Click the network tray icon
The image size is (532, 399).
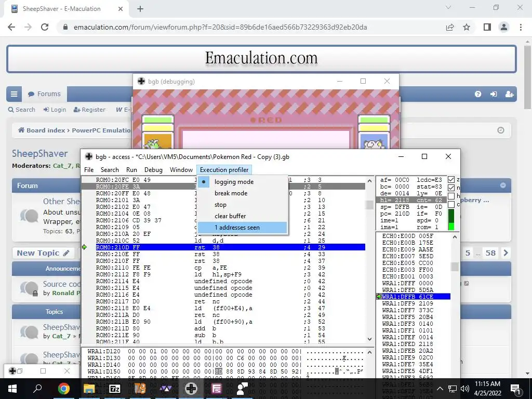coord(453,389)
